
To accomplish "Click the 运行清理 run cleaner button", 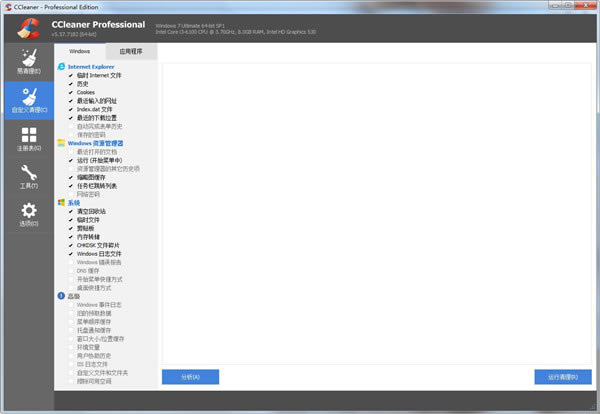I will [563, 377].
